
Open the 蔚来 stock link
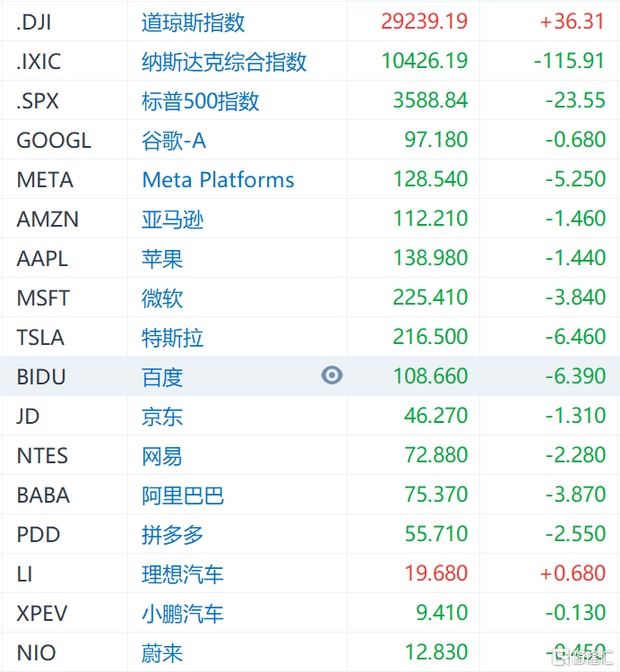click(162, 653)
